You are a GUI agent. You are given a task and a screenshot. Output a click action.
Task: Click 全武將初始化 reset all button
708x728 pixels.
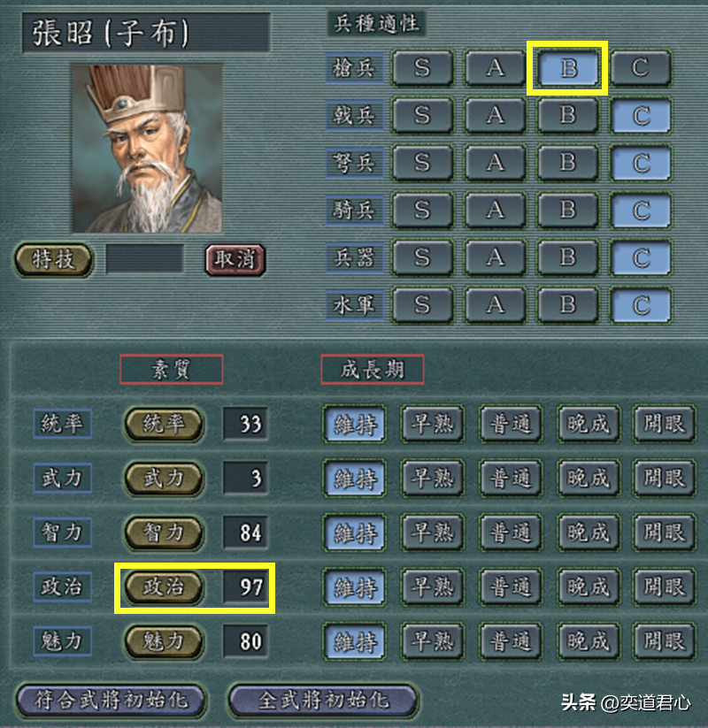(323, 701)
